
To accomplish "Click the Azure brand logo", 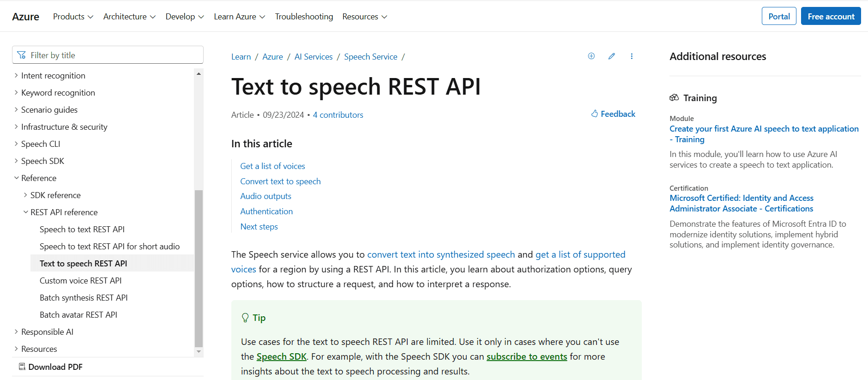I will (25, 17).
